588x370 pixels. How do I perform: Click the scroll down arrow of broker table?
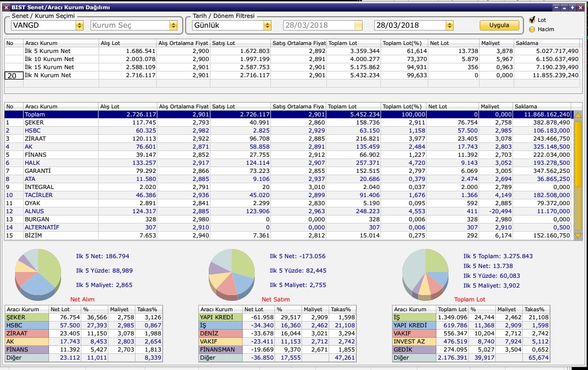578,235
